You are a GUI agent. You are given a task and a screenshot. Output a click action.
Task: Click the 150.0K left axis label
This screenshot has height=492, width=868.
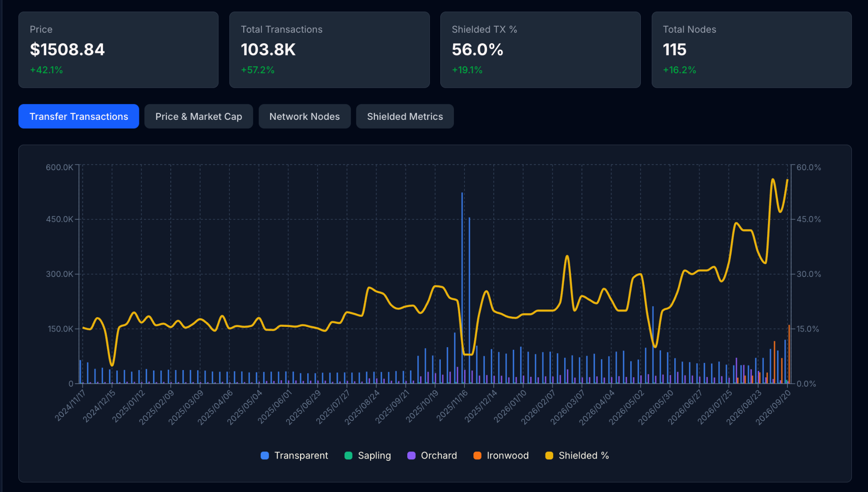tap(60, 329)
